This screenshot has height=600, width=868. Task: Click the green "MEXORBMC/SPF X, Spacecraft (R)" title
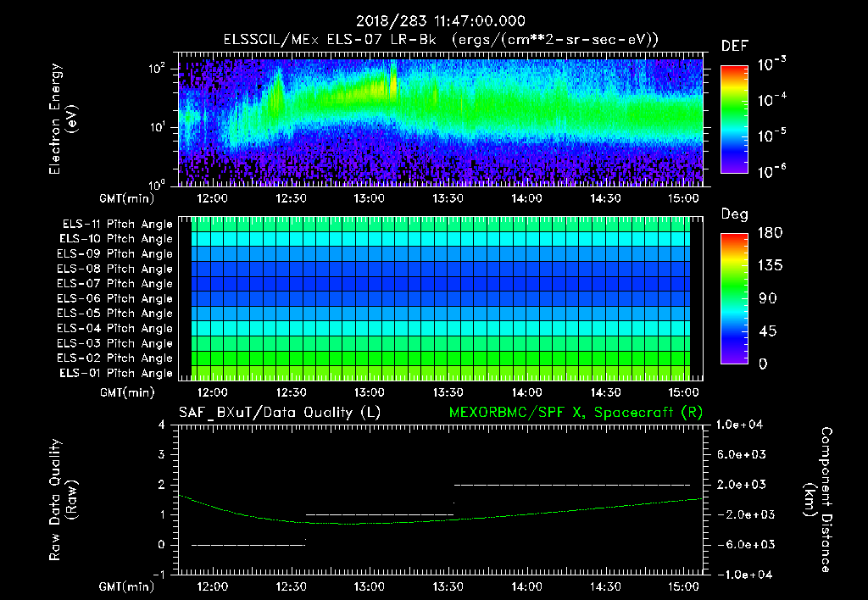[x=576, y=413]
